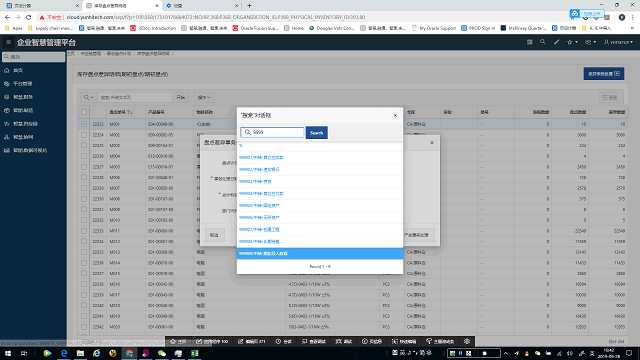Check the checkbox for row 22342 M020
The width and height of the screenshot is (640, 360).
click(x=84, y=327)
